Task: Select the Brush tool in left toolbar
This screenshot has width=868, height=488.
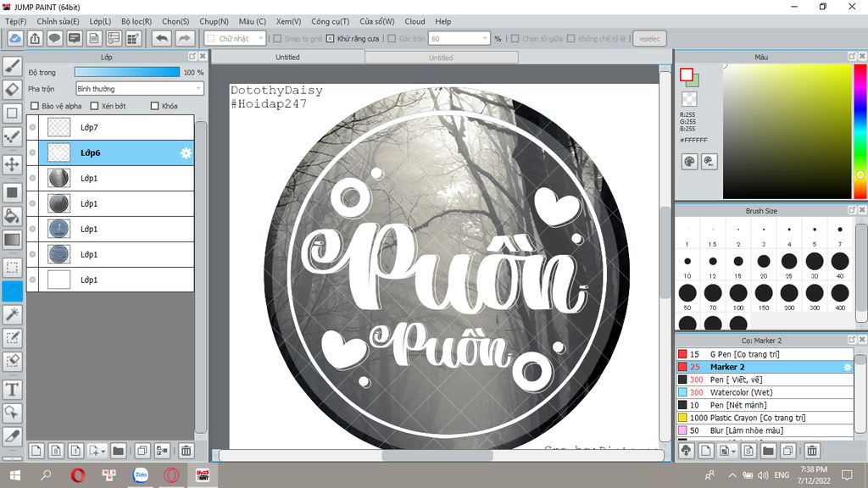Action: 12,65
